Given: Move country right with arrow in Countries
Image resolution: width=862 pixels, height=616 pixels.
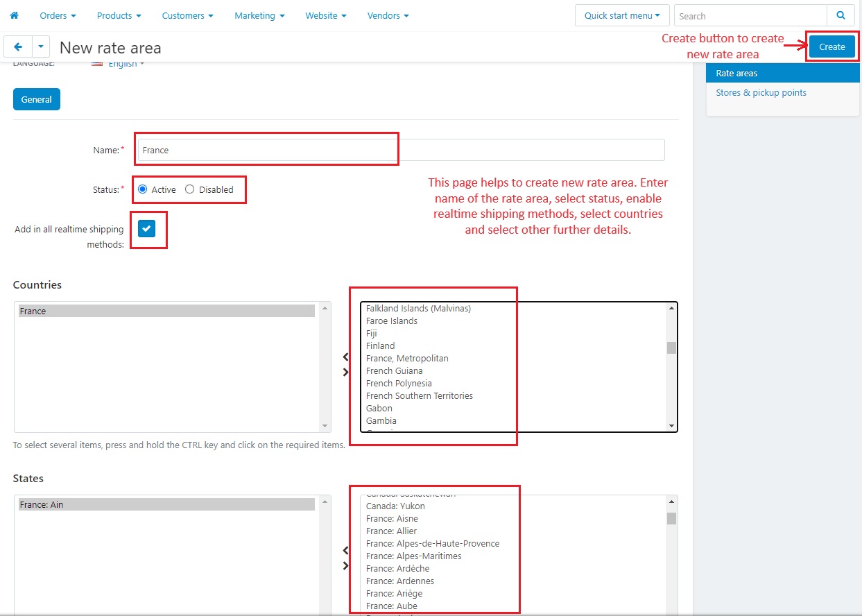Looking at the screenshot, I should coord(345,373).
